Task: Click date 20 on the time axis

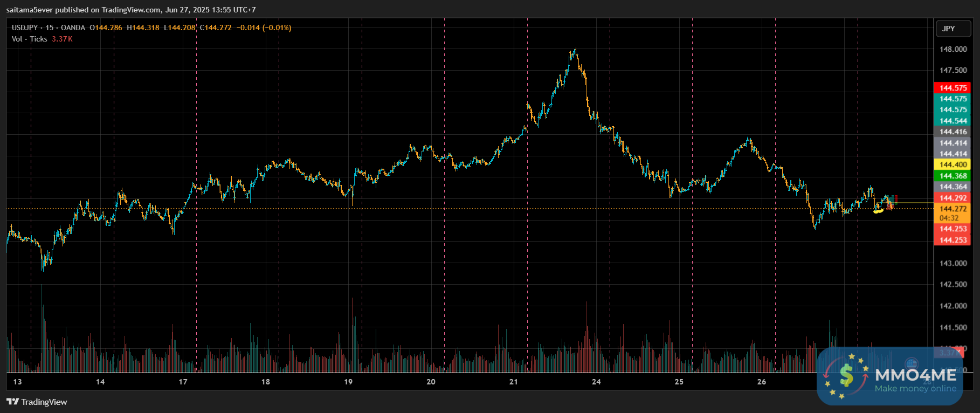Action: [x=431, y=382]
